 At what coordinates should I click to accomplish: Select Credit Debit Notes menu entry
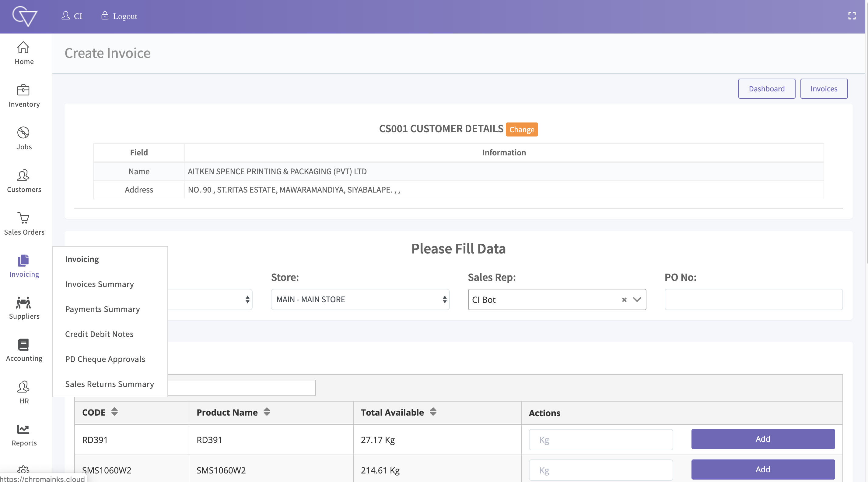pyautogui.click(x=100, y=334)
